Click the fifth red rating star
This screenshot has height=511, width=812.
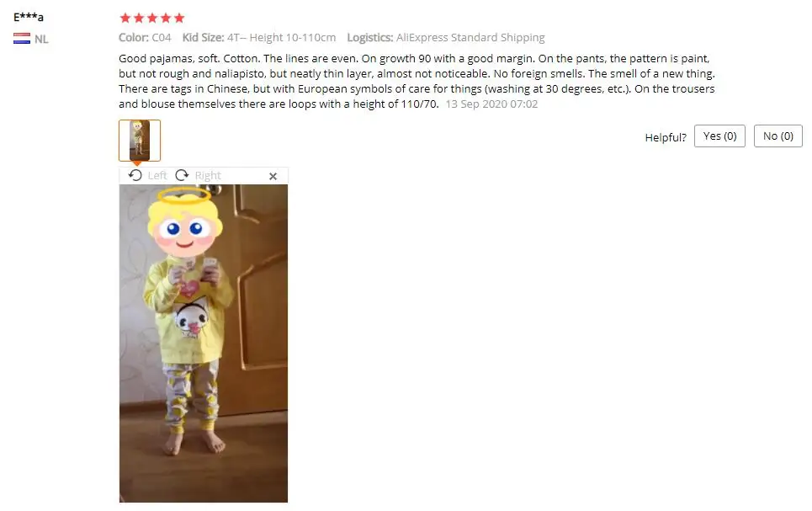click(179, 19)
